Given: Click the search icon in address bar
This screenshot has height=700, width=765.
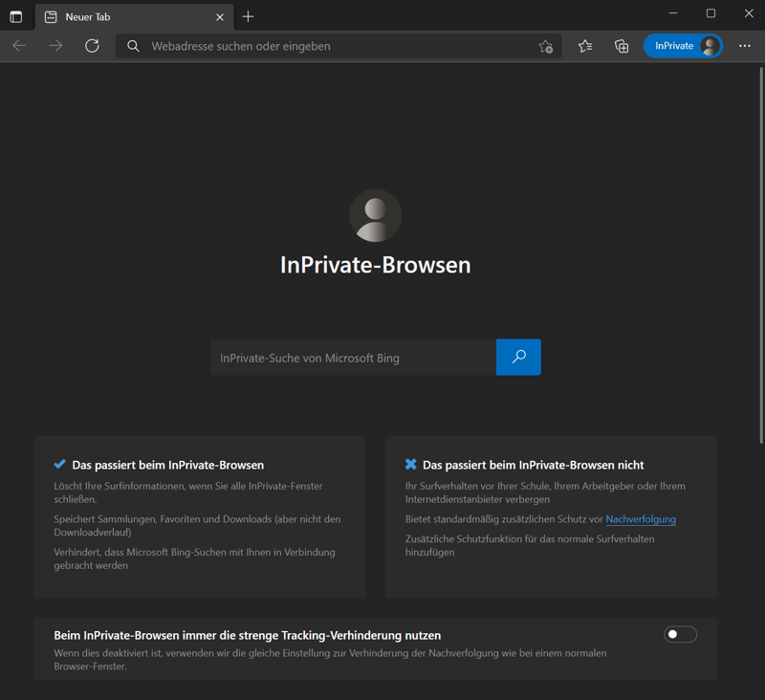Looking at the screenshot, I should tap(134, 46).
